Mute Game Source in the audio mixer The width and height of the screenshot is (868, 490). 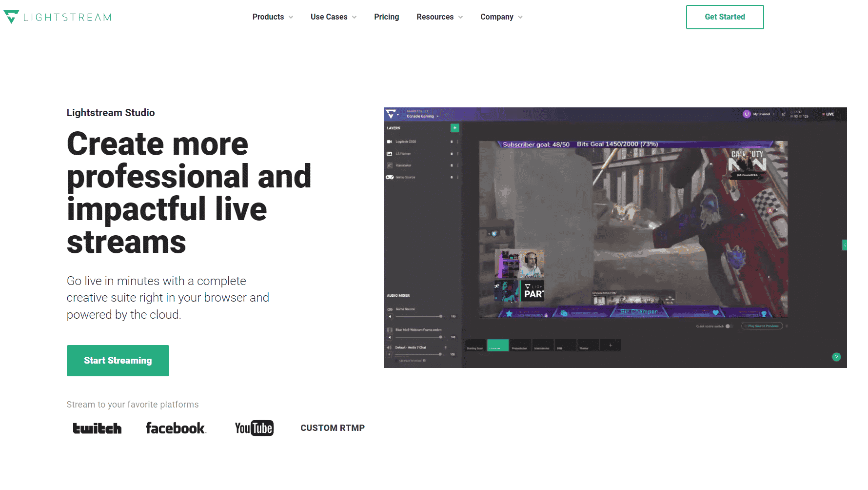click(x=390, y=316)
